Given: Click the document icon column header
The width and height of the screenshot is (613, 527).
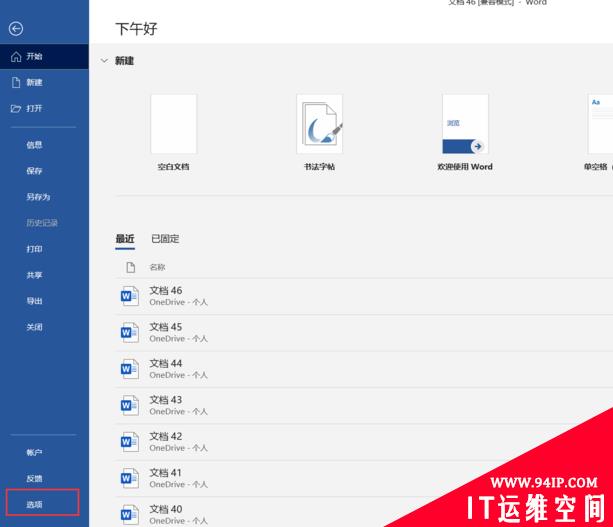Looking at the screenshot, I should [131, 267].
